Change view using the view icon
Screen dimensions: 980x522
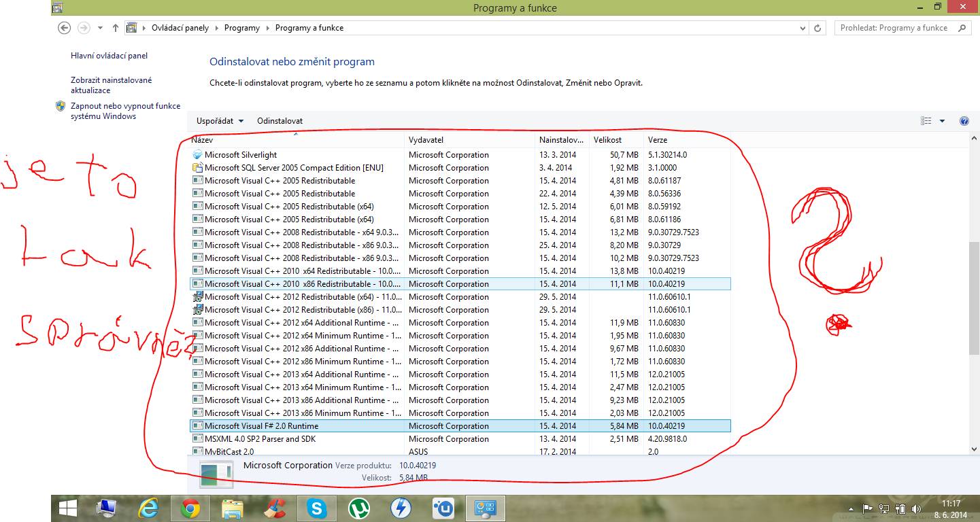(x=926, y=121)
